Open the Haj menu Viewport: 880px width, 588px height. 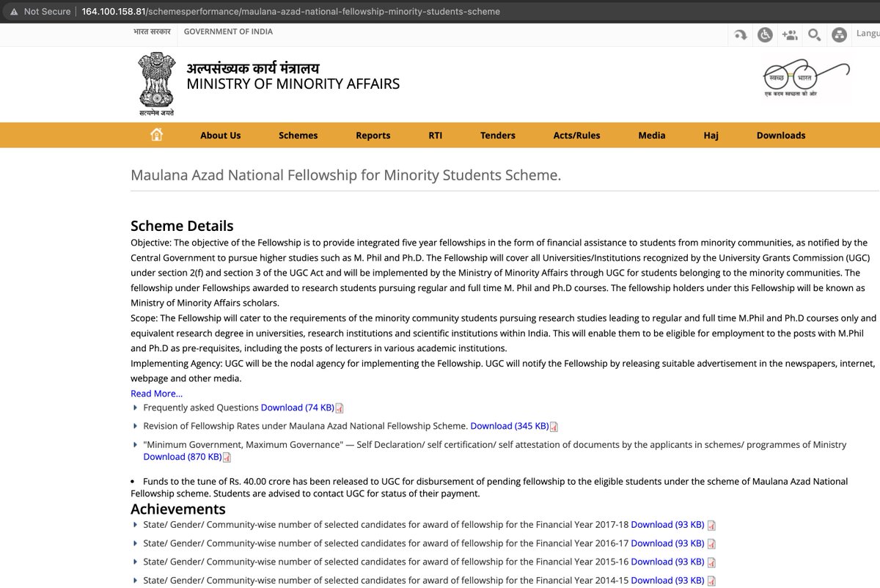pyautogui.click(x=711, y=136)
